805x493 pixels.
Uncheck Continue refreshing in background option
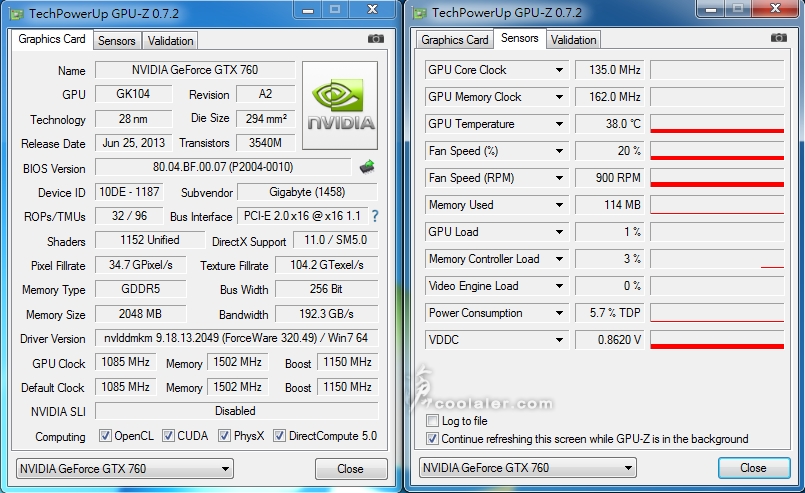432,439
